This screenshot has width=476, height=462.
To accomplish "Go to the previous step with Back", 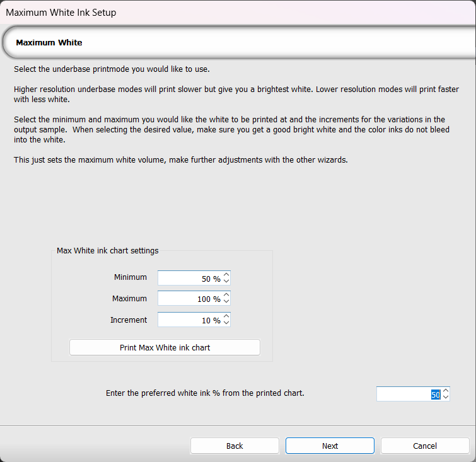I will coord(235,446).
